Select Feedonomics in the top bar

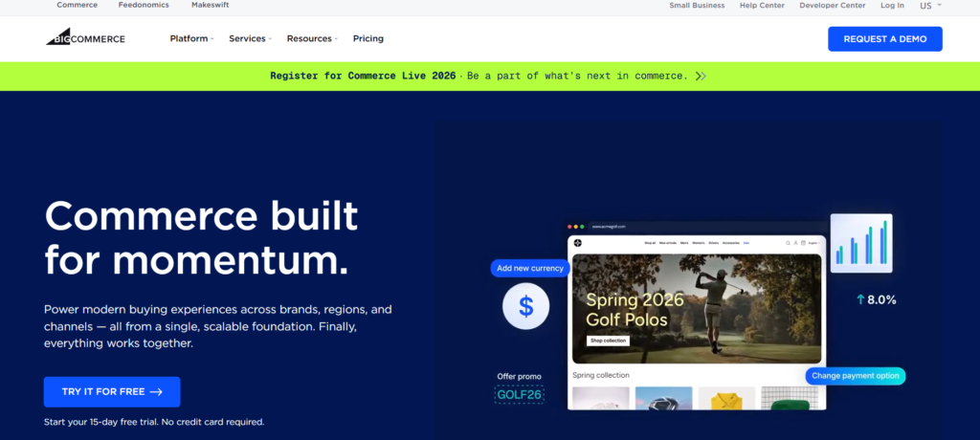click(x=144, y=6)
